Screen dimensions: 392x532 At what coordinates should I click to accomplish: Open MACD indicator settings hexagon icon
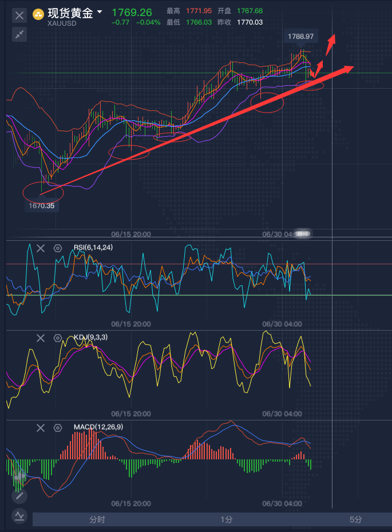58,428
